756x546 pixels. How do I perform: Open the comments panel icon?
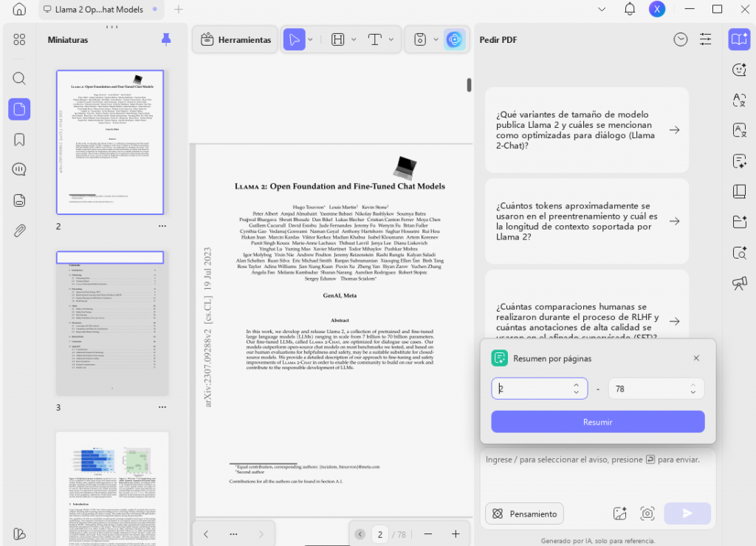coord(19,170)
